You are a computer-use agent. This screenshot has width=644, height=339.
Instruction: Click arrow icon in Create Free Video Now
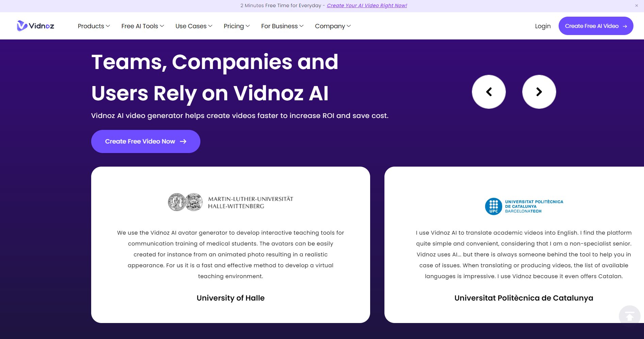click(x=183, y=141)
